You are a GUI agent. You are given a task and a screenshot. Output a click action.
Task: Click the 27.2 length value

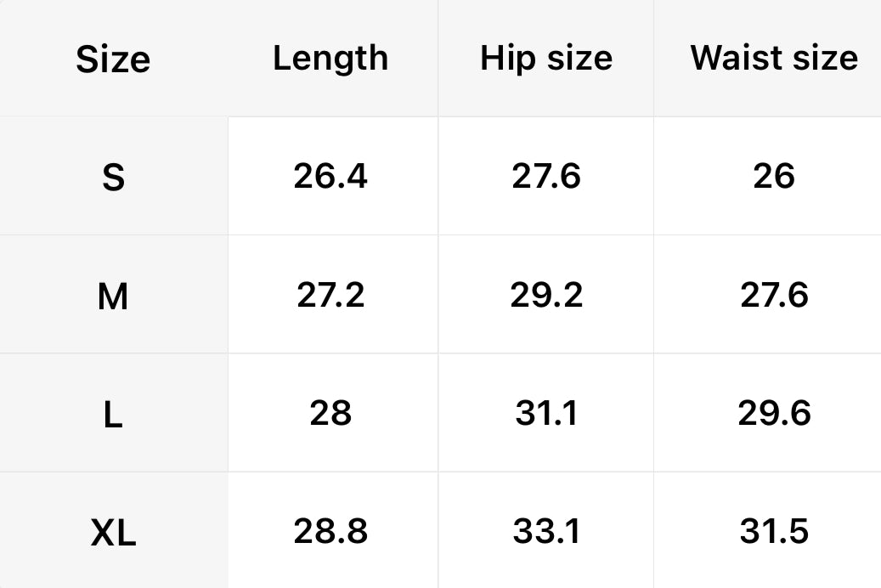[330, 295]
